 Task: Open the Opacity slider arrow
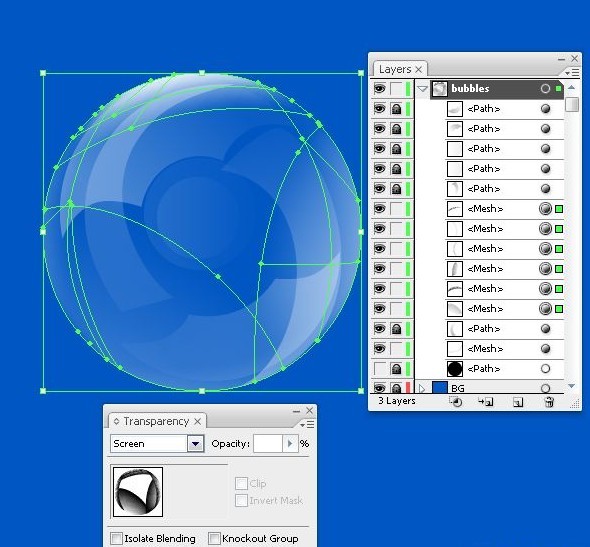coord(290,444)
